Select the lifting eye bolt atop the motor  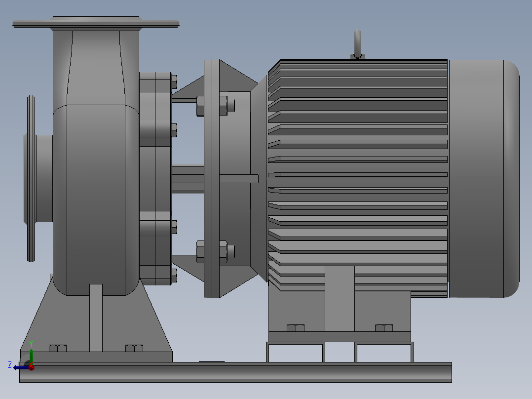(358, 44)
